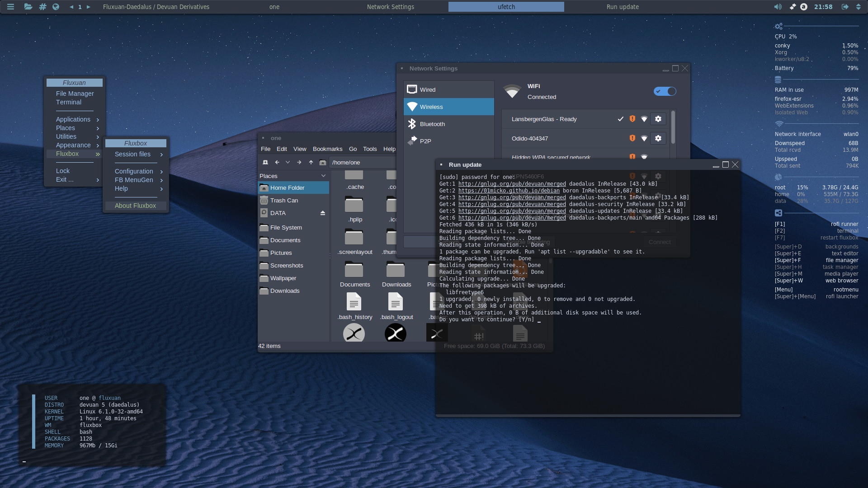Click the /home/one path field

click(x=363, y=162)
